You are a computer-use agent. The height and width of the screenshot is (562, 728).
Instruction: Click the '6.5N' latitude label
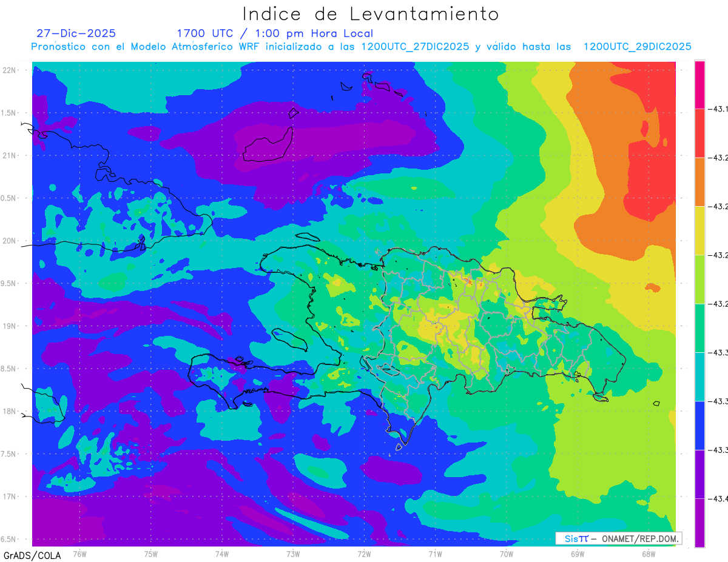9,539
